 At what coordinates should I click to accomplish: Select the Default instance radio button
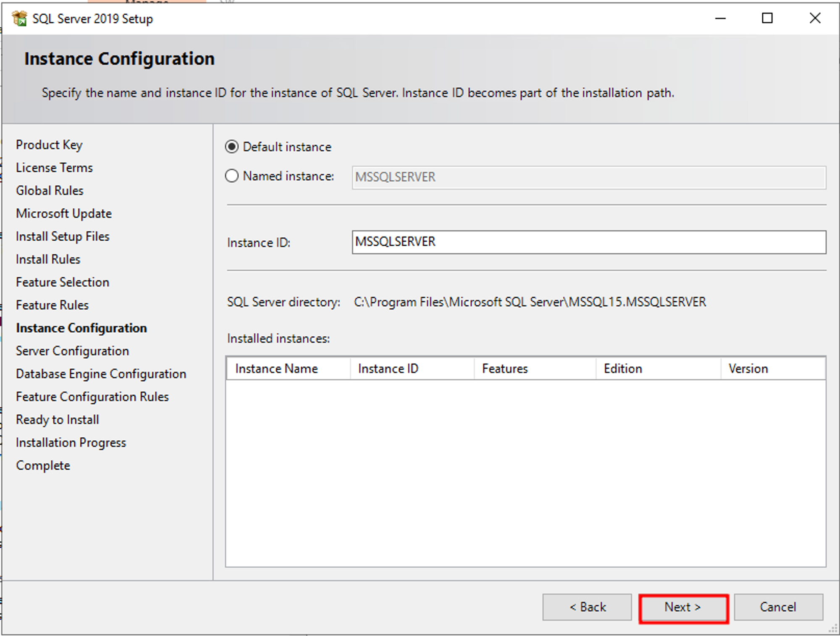click(232, 147)
